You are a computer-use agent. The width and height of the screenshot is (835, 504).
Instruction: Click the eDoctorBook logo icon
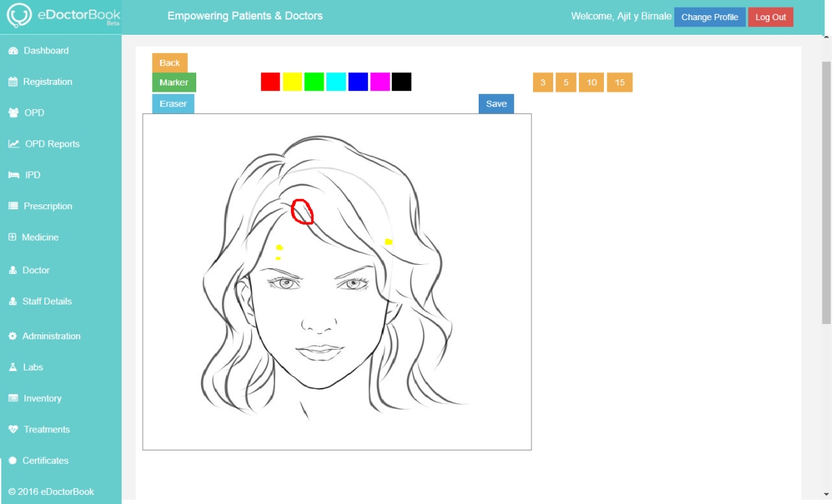(x=19, y=17)
